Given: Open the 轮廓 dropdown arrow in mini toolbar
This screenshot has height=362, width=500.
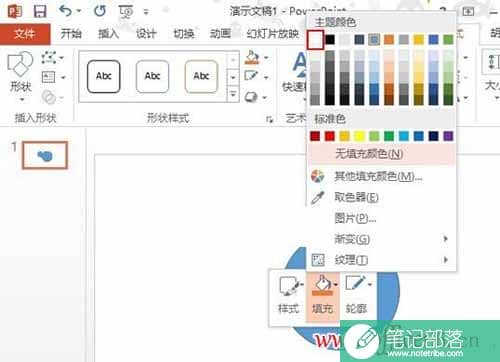Looking at the screenshot, I should point(370,285).
